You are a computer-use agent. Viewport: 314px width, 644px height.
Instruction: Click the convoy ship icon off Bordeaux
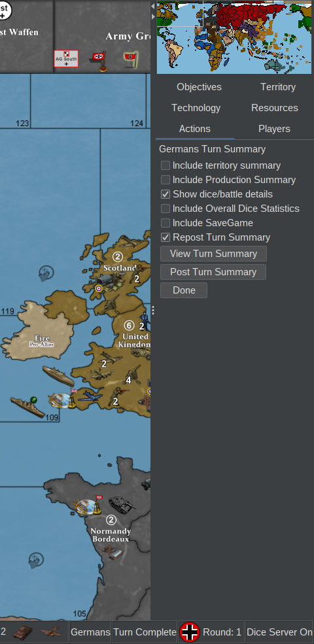36,560
